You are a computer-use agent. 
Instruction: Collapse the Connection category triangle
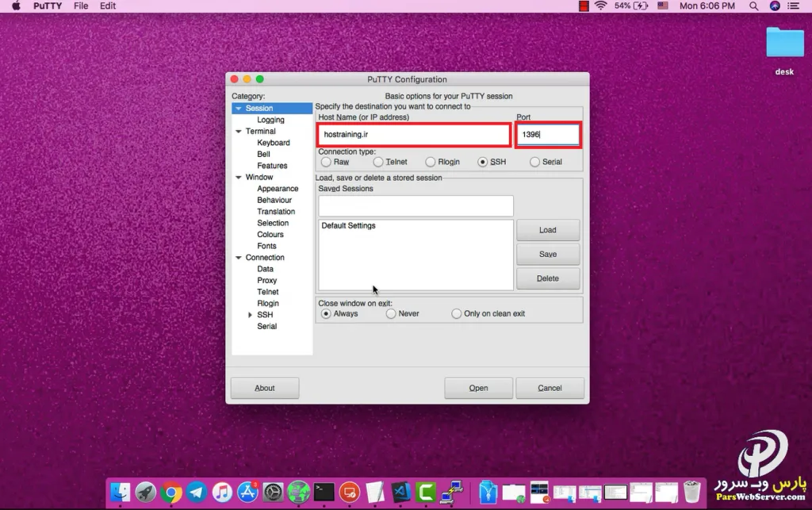pyautogui.click(x=239, y=257)
